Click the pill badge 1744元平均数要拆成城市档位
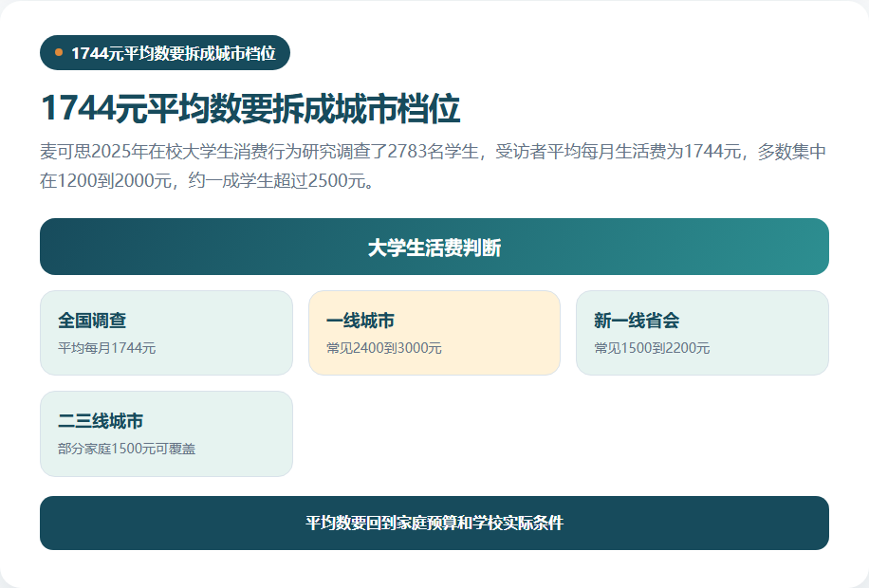Screen dimensions: 869x588 pyautogui.click(x=165, y=53)
